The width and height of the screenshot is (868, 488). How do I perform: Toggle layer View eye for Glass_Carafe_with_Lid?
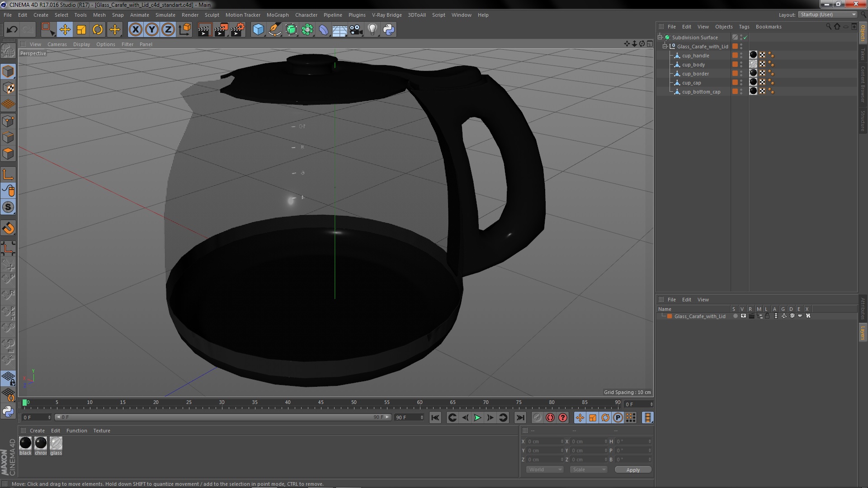(x=743, y=316)
